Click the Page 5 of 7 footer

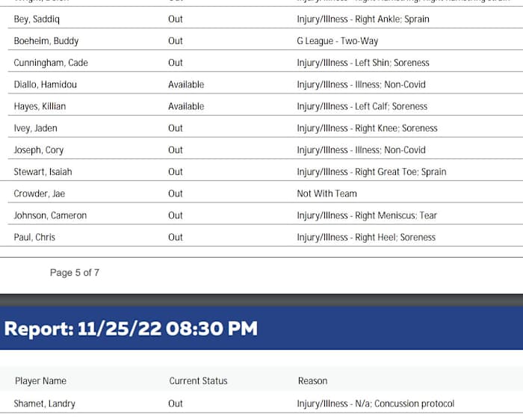tap(75, 273)
